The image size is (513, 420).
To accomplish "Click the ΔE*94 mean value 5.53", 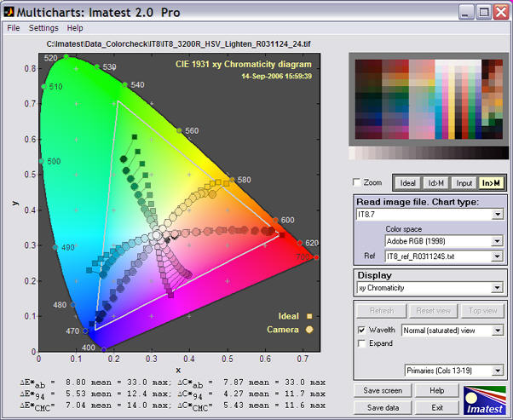I will (76, 394).
